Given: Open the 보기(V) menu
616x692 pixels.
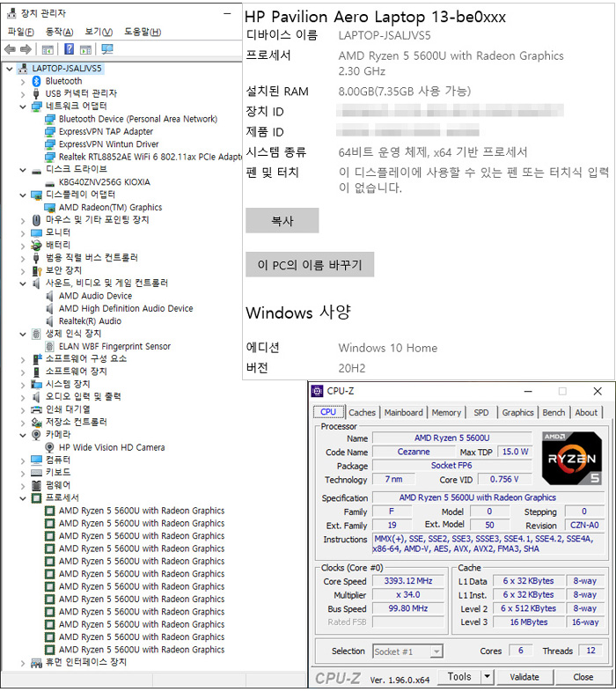Looking at the screenshot, I should (99, 32).
